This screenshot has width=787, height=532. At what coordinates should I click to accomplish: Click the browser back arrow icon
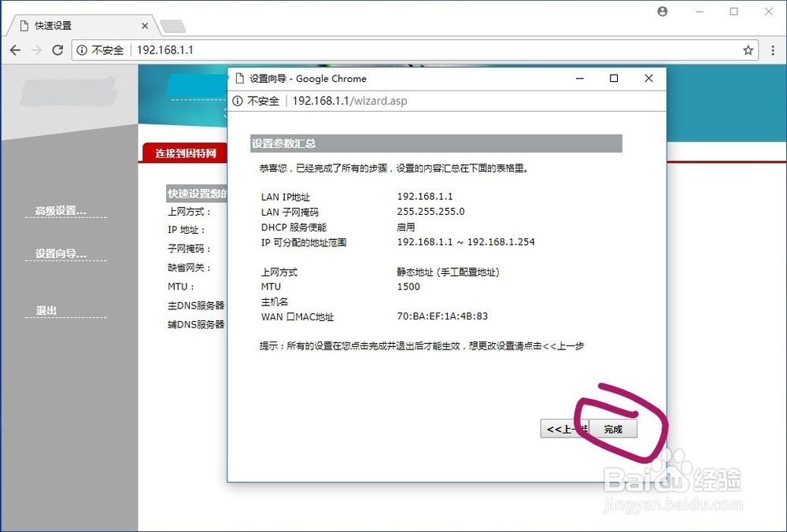coord(15,50)
